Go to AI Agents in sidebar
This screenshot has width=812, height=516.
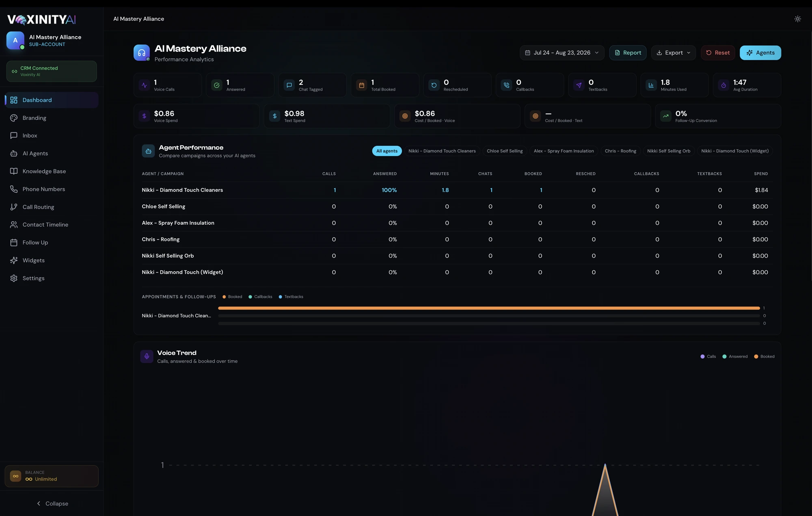point(52,154)
